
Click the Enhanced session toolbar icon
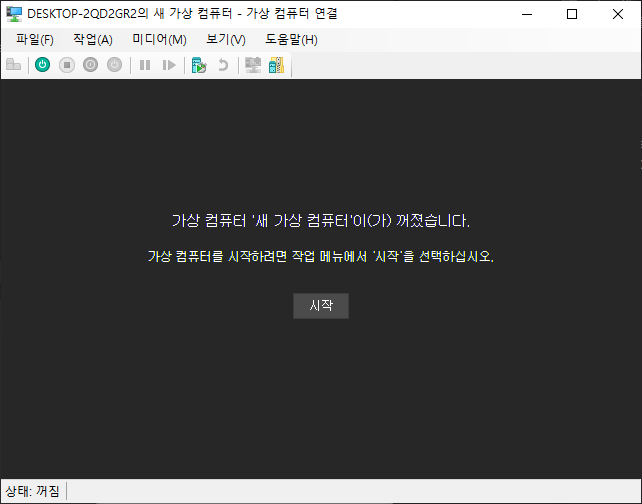point(253,65)
